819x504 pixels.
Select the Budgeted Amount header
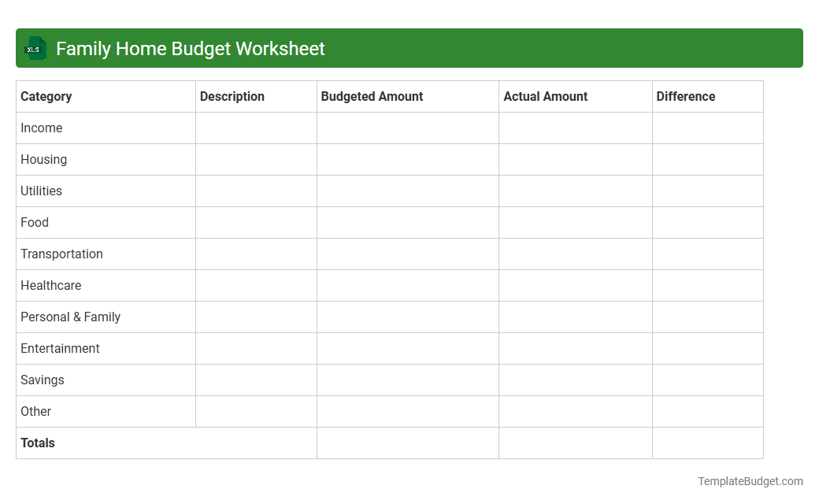click(372, 96)
